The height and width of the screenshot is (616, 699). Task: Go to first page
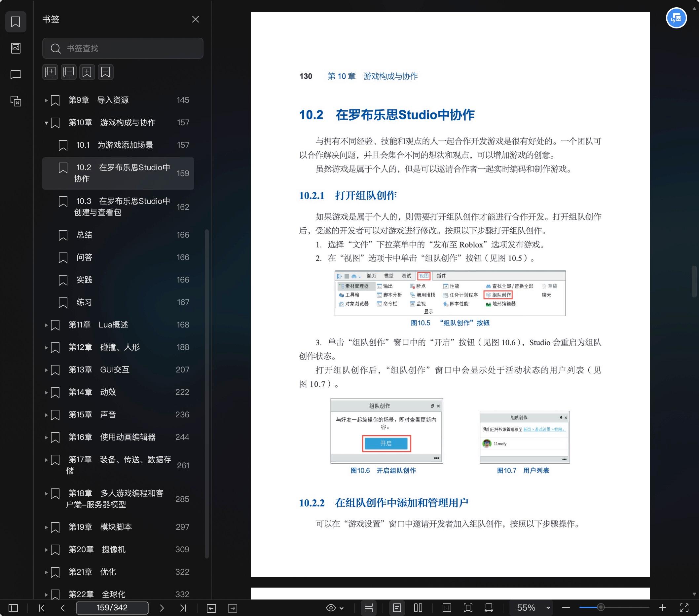click(42, 608)
